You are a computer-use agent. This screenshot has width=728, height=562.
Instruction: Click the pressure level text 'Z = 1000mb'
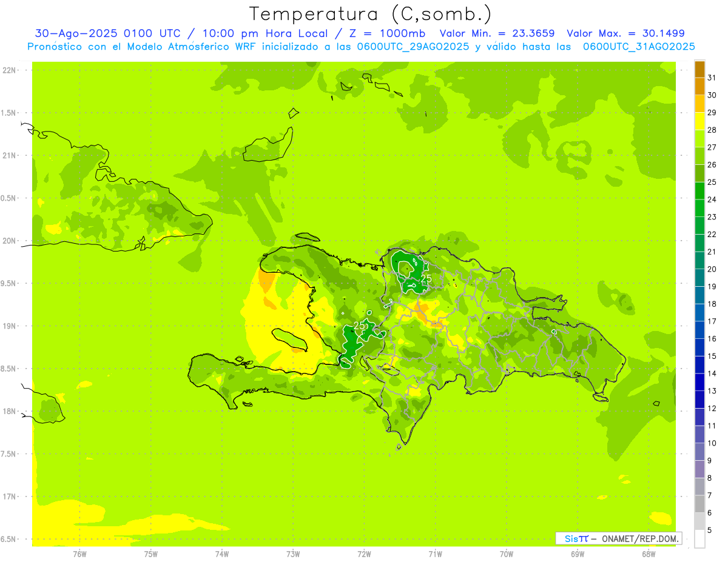(x=386, y=33)
